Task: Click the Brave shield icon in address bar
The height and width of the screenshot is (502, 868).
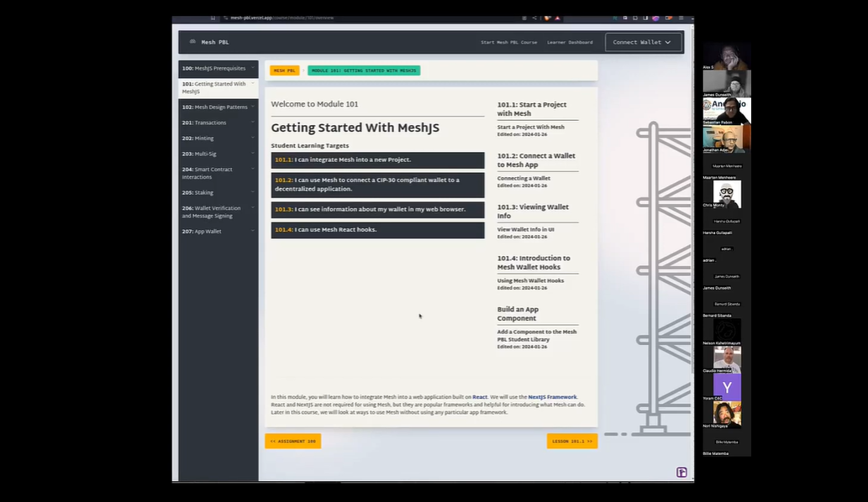Action: 547,18
